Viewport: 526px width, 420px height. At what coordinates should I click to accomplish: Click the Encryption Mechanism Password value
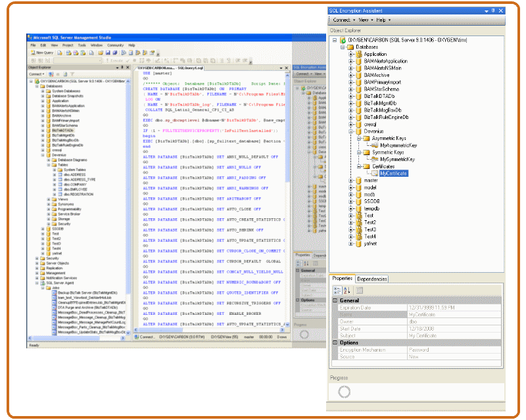click(x=454, y=350)
